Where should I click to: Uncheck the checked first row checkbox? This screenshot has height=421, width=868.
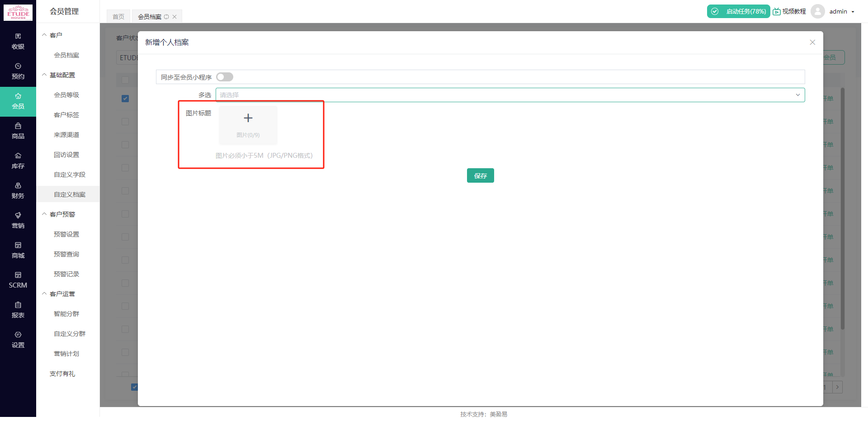coord(125,99)
